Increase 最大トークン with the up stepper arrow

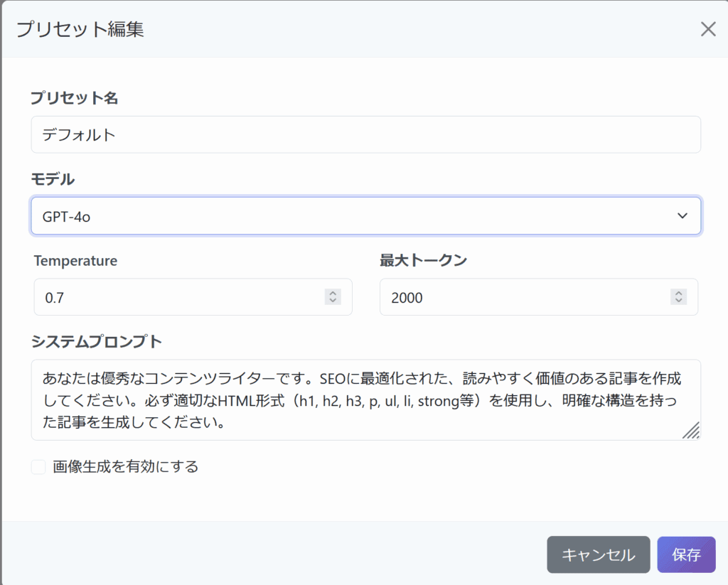678,293
